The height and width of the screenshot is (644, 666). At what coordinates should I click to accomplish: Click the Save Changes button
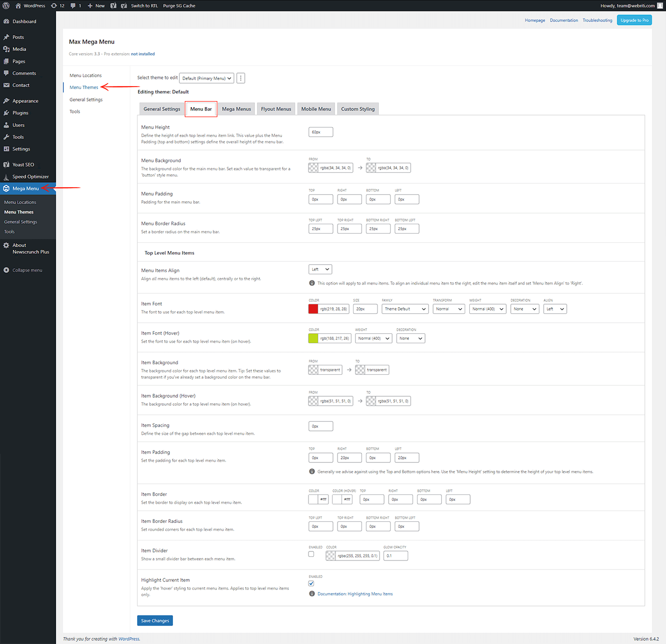pyautogui.click(x=155, y=620)
